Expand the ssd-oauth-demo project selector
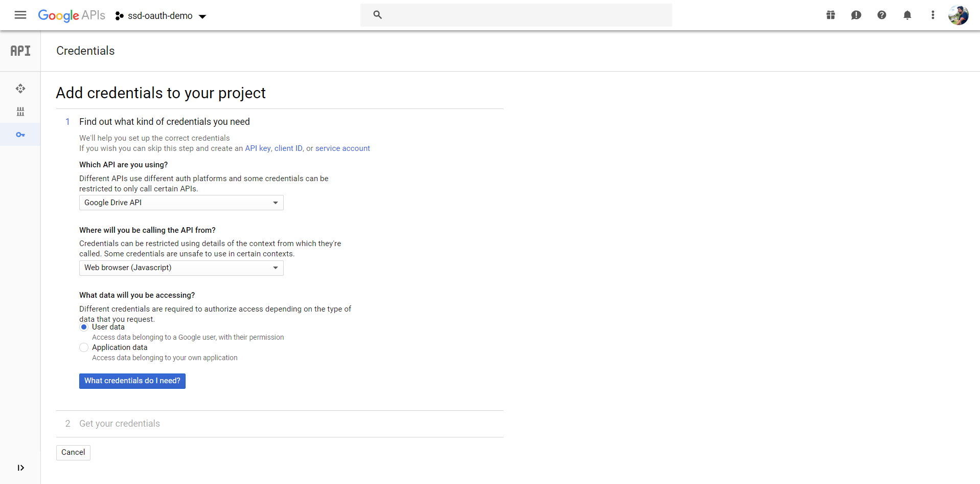The width and height of the screenshot is (980, 484). pyautogui.click(x=161, y=16)
